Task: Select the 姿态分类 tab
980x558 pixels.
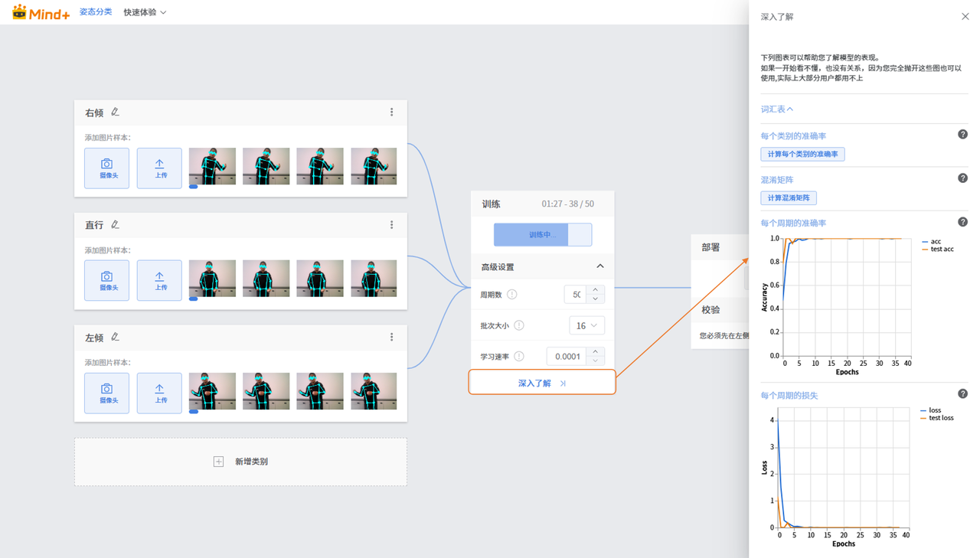Action: coord(96,12)
